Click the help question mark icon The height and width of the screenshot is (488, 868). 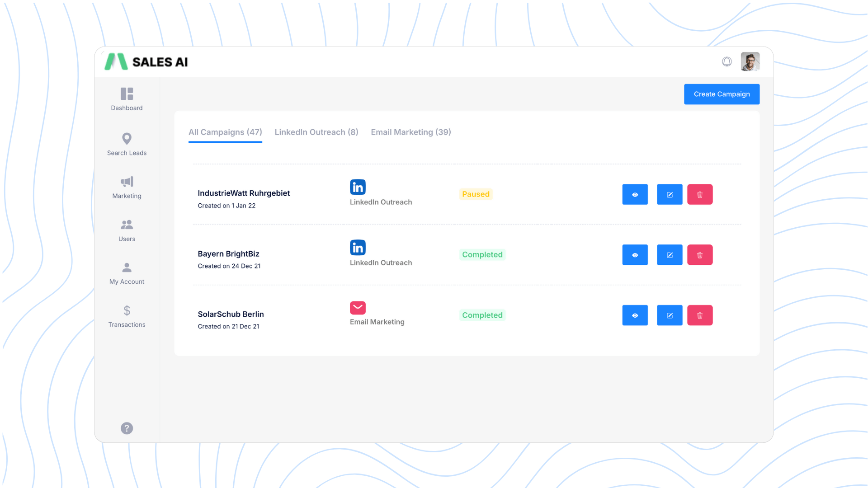(127, 428)
